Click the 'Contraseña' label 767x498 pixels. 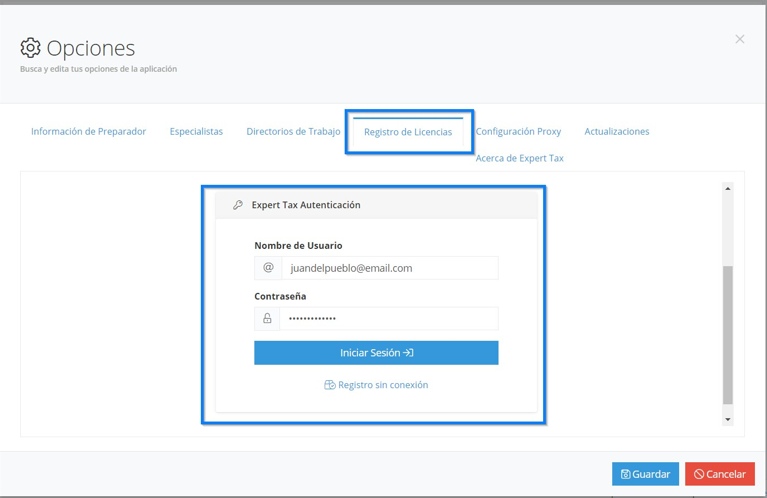point(280,296)
